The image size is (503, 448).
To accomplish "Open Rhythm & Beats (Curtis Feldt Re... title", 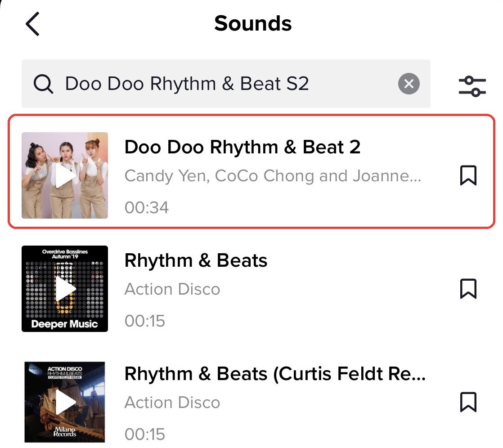I will (275, 374).
